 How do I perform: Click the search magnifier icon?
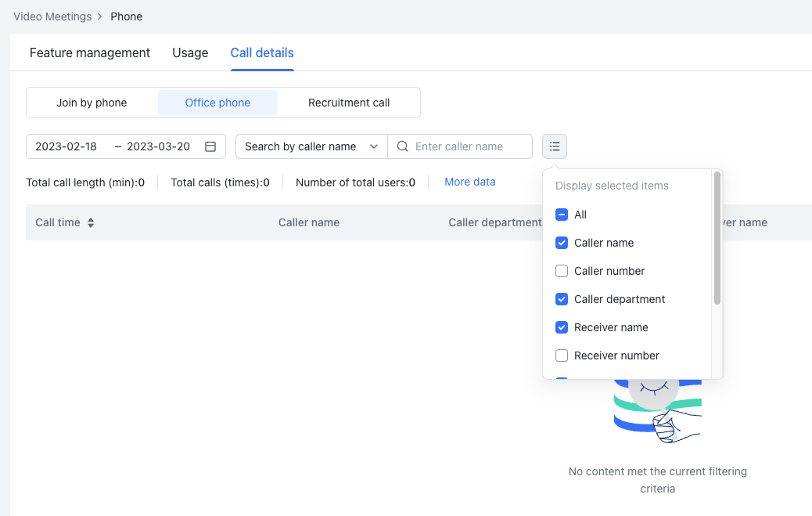click(402, 146)
